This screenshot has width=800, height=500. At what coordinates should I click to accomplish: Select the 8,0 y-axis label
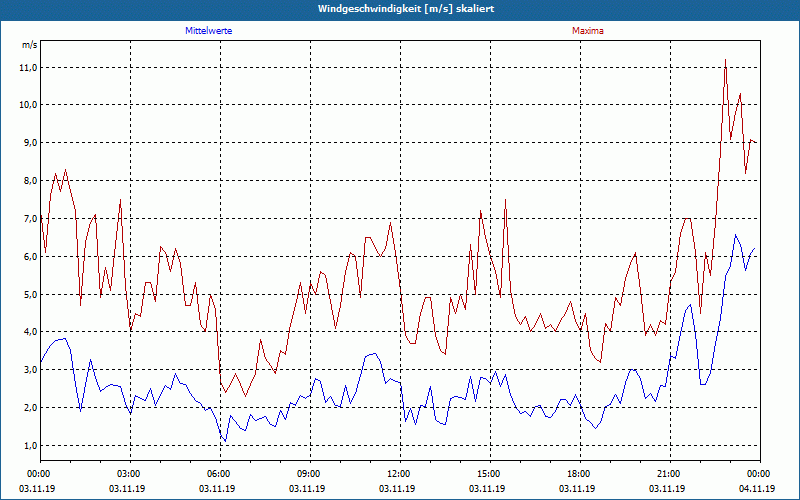[31, 181]
